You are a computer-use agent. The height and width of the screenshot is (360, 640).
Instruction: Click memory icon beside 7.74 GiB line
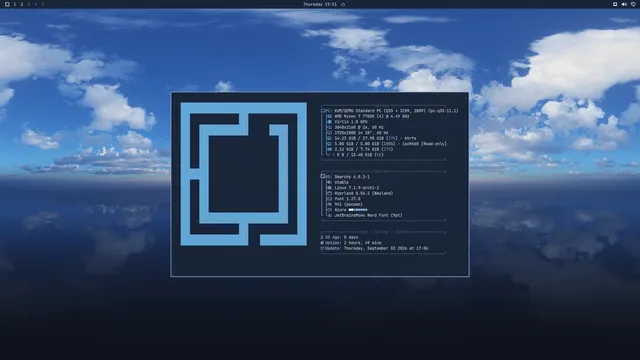coord(329,149)
